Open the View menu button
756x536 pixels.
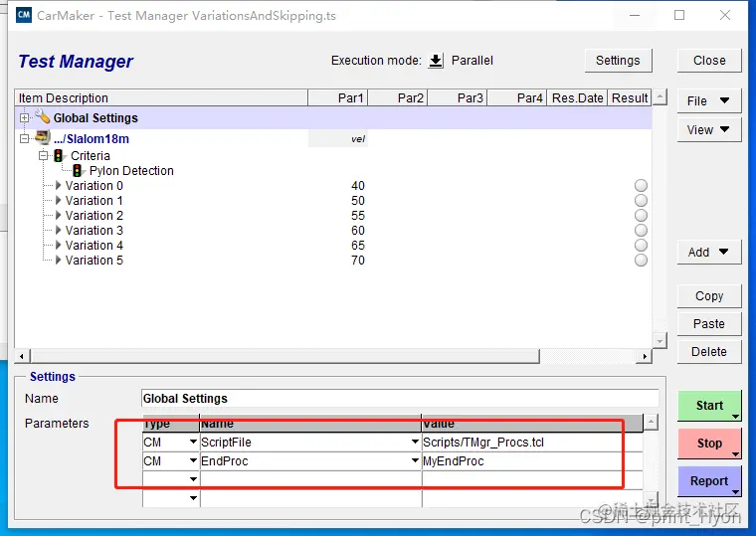click(708, 129)
